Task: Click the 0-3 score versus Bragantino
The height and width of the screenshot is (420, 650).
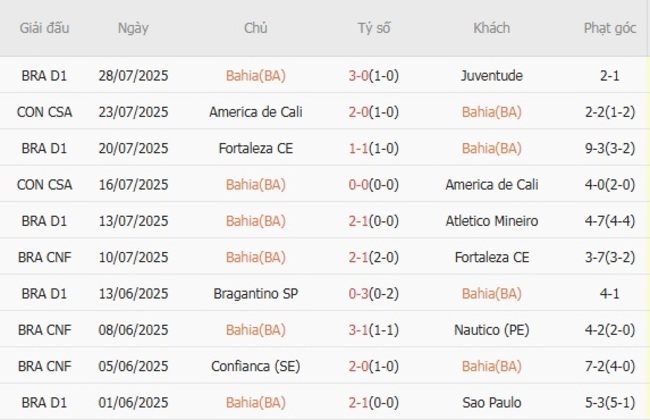Action: 361,294
